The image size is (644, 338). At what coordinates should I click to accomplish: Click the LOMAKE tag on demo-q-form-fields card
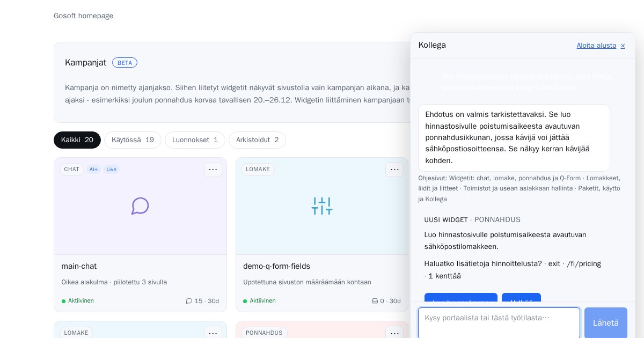[258, 170]
